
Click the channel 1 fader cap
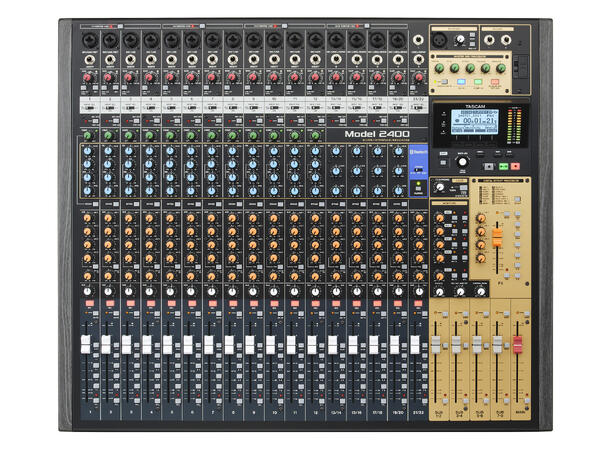pos(85,344)
